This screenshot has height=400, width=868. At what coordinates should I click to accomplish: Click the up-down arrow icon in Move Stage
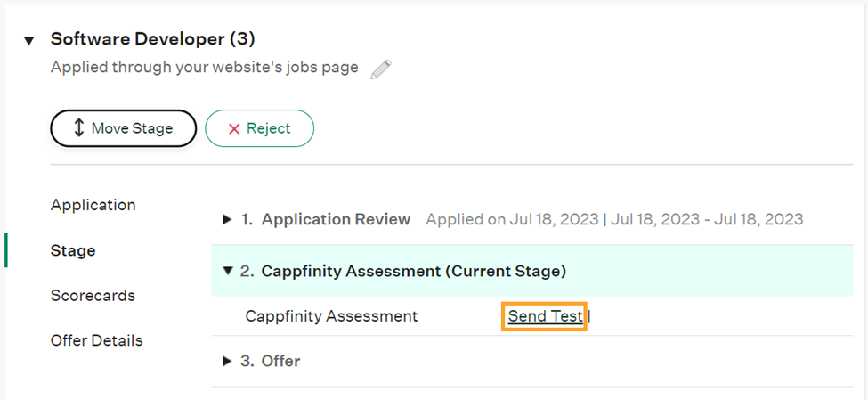[x=78, y=128]
